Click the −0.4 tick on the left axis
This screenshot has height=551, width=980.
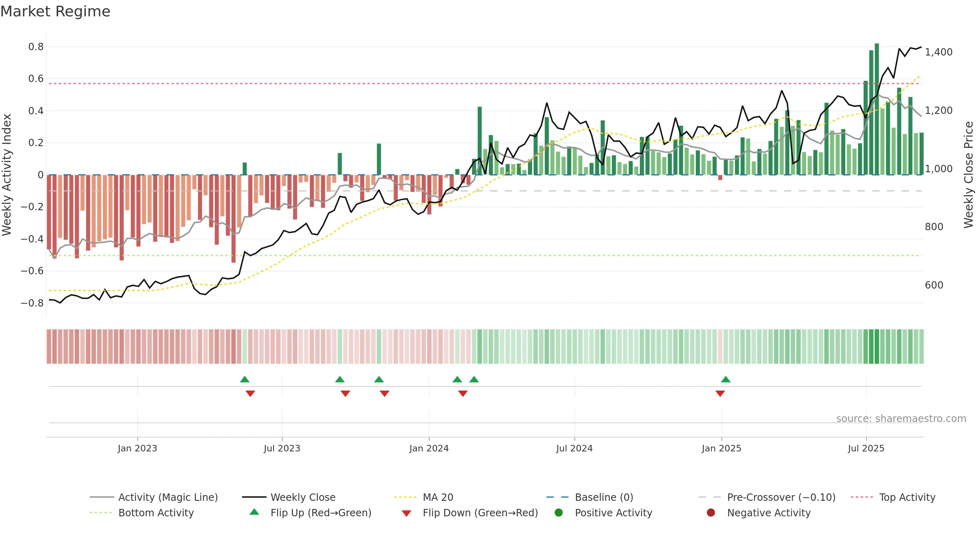click(x=32, y=239)
